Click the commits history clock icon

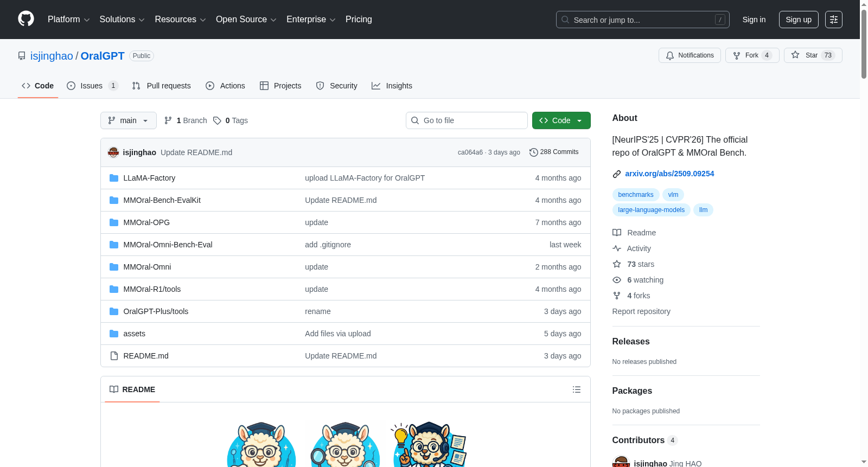[x=534, y=152]
